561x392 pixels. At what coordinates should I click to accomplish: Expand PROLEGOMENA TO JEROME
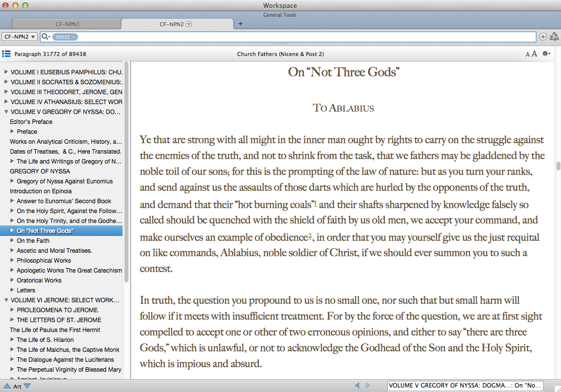coord(12,310)
